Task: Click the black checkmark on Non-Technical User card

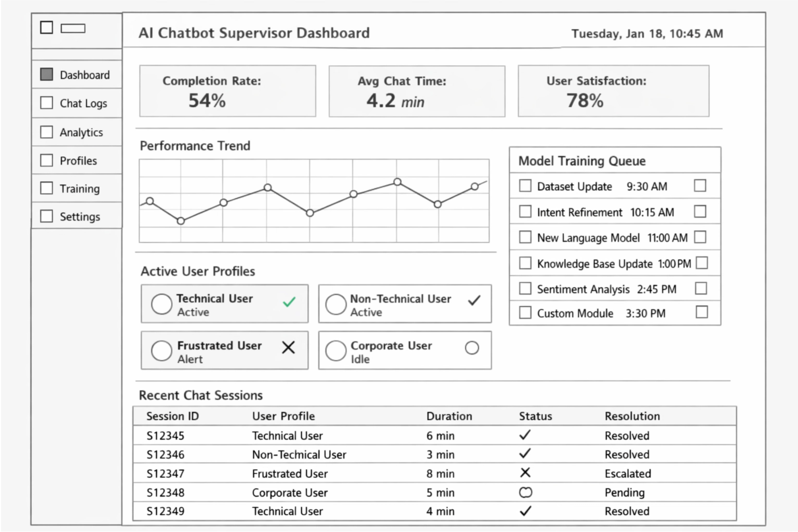Action: 474,300
